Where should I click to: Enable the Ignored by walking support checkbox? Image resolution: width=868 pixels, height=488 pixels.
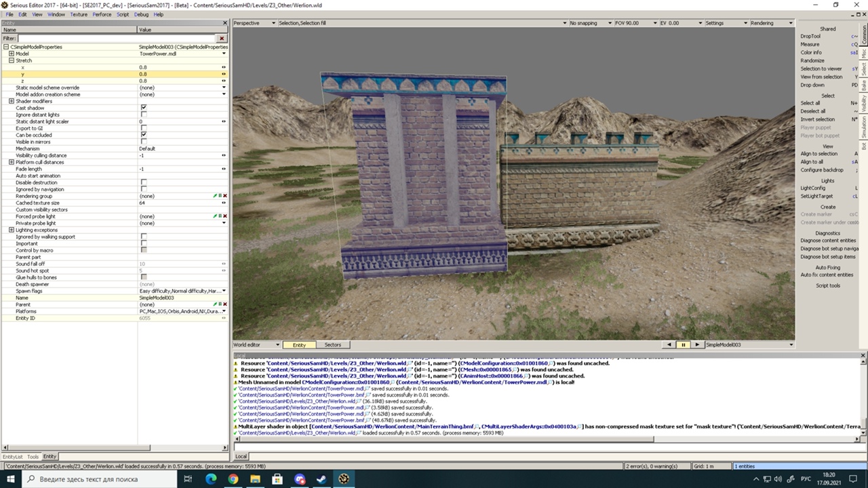coord(144,237)
